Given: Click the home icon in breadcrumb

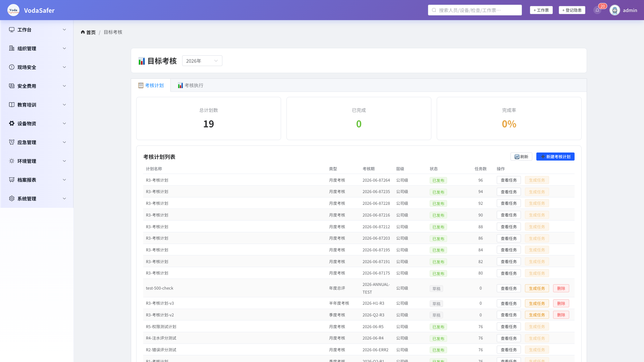Looking at the screenshot, I should pos(83,32).
